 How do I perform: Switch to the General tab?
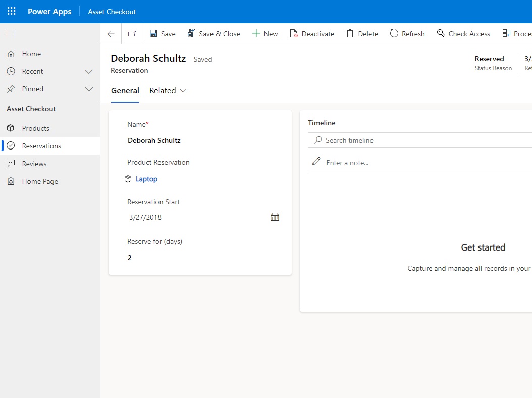point(125,90)
